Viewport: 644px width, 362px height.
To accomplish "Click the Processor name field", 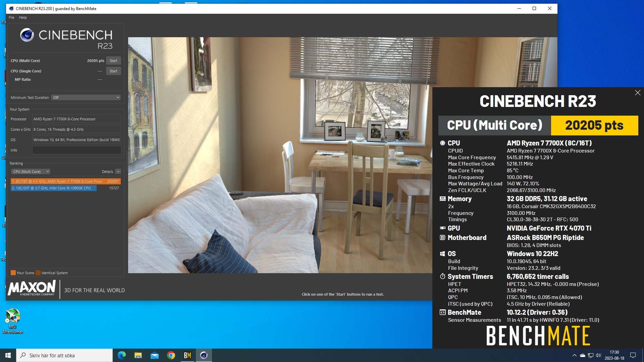I will point(76,119).
